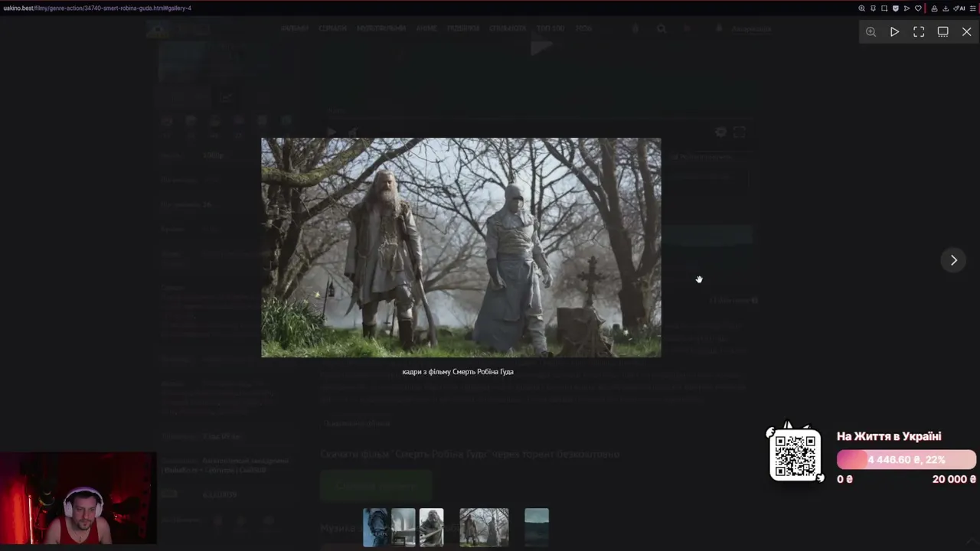Zoom into the gallery image with the lightbox magnifier
980x551 pixels.
coord(871,32)
